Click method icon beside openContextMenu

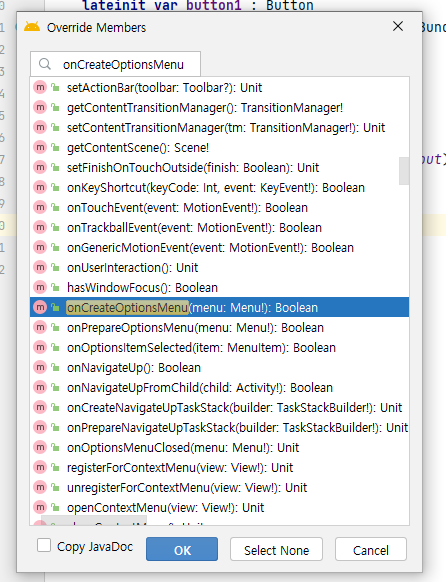pos(40,507)
